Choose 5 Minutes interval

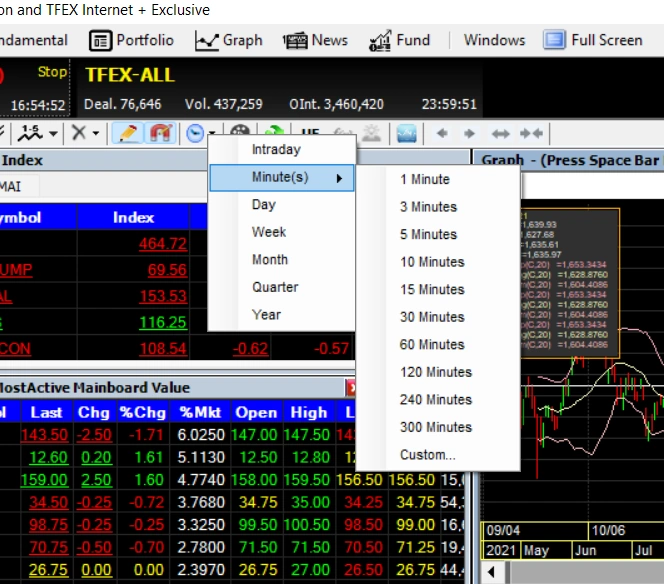[x=438, y=235]
